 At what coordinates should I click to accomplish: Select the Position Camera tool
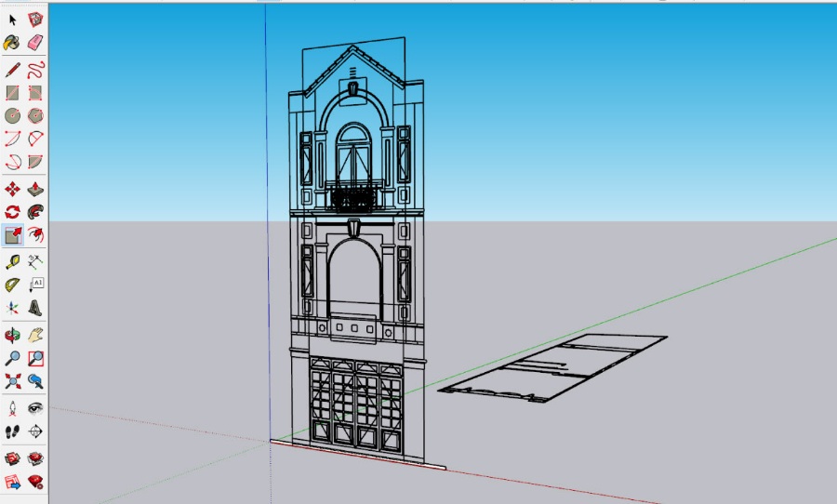[x=12, y=408]
